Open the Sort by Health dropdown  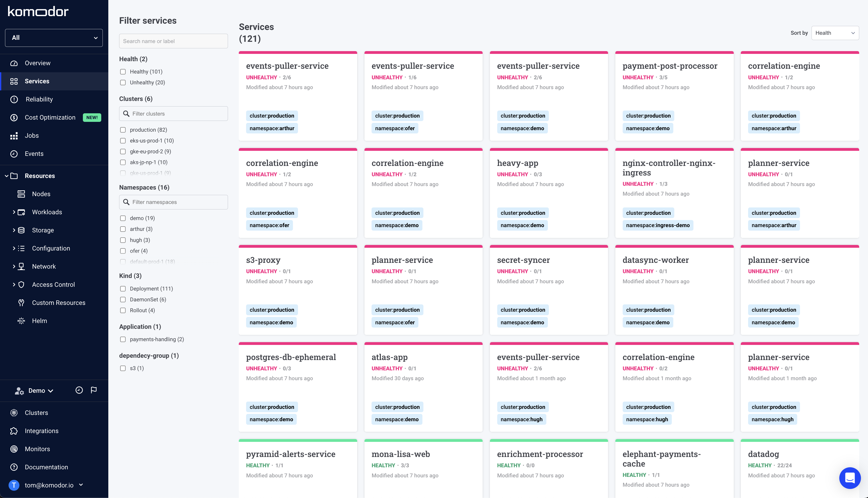click(x=835, y=33)
